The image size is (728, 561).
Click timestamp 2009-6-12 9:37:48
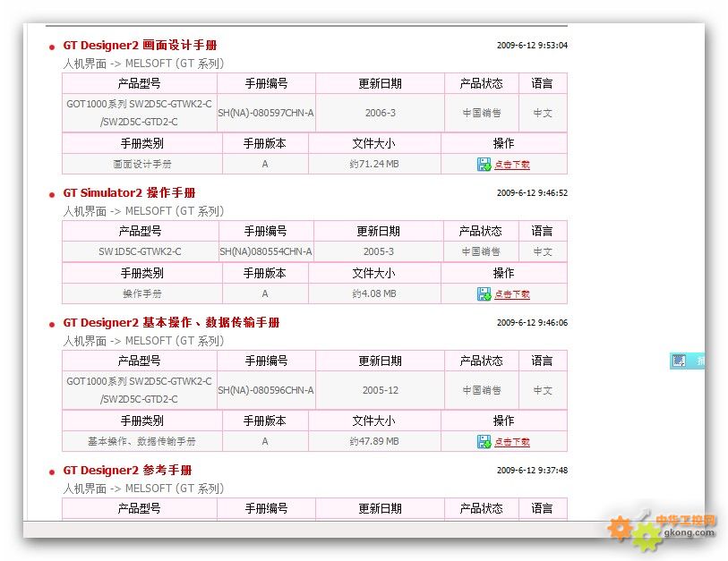click(532, 471)
